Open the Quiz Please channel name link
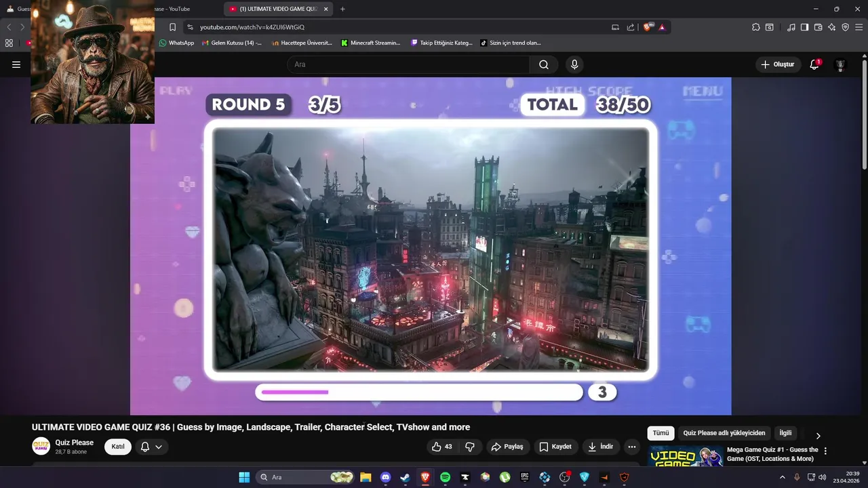This screenshot has width=868, height=488. tap(75, 443)
